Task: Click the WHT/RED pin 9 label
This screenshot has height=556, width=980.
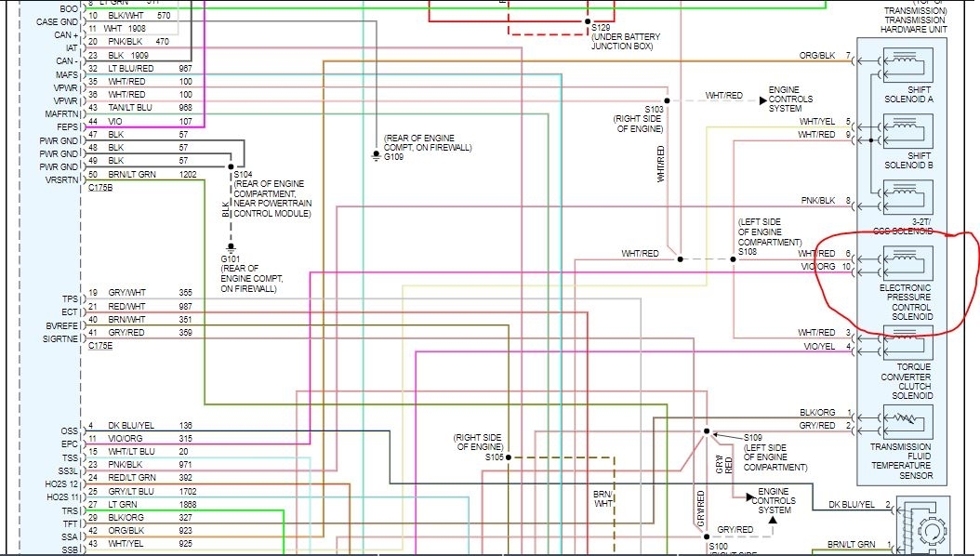Action: 825,134
